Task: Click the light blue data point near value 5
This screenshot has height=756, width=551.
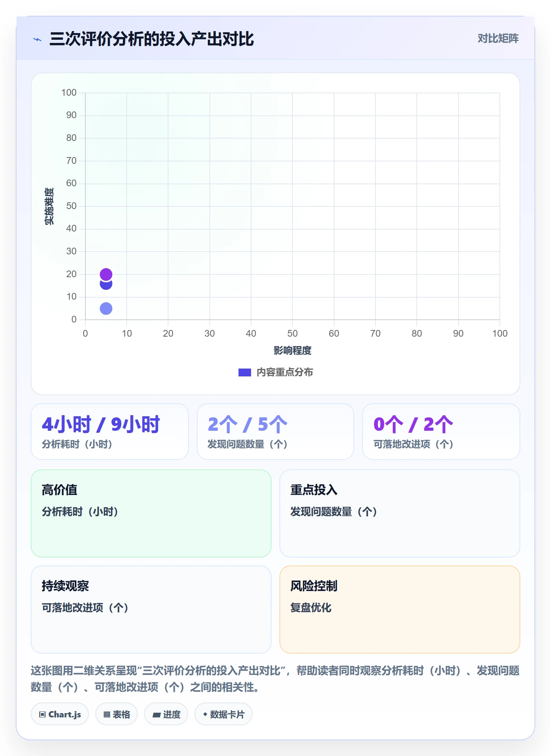Action: 106,308
